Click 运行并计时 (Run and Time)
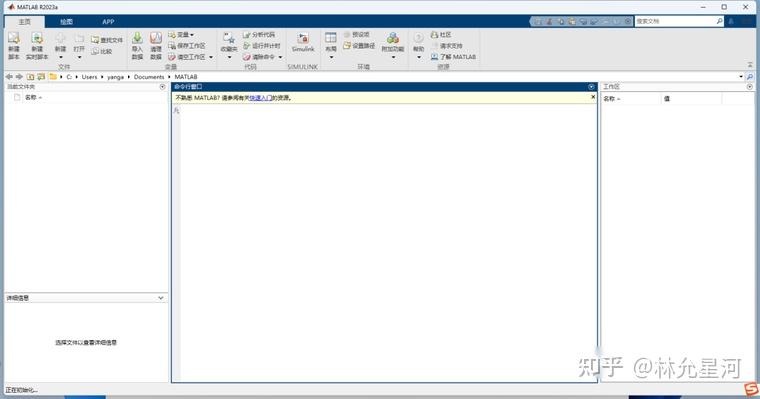The width and height of the screenshot is (760, 399). tap(262, 46)
